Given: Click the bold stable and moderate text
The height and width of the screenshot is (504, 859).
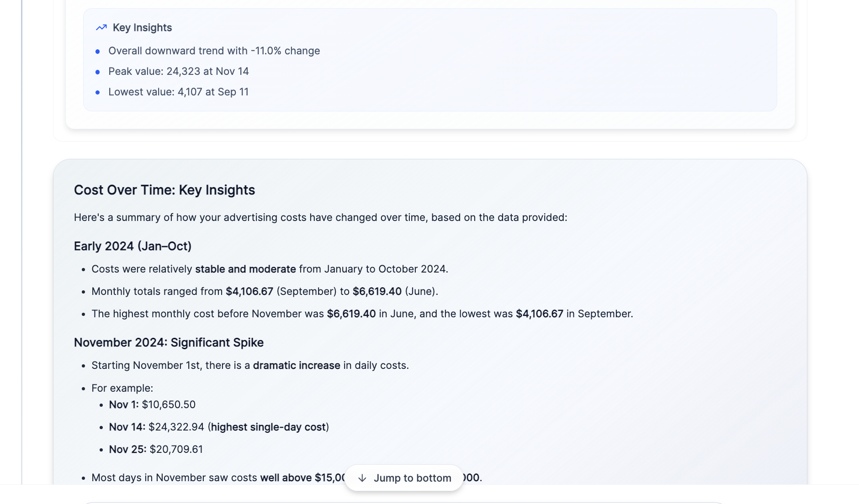Looking at the screenshot, I should coord(245,269).
